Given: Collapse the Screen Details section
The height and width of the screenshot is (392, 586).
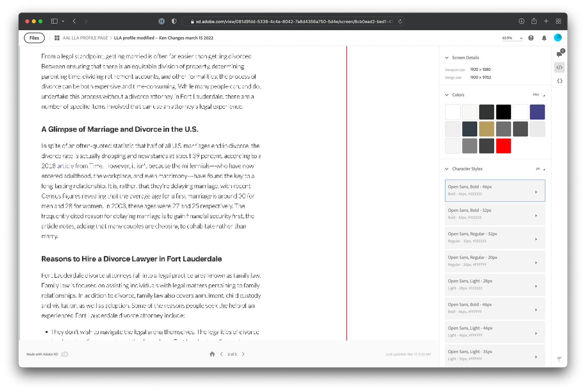Looking at the screenshot, I should point(447,58).
